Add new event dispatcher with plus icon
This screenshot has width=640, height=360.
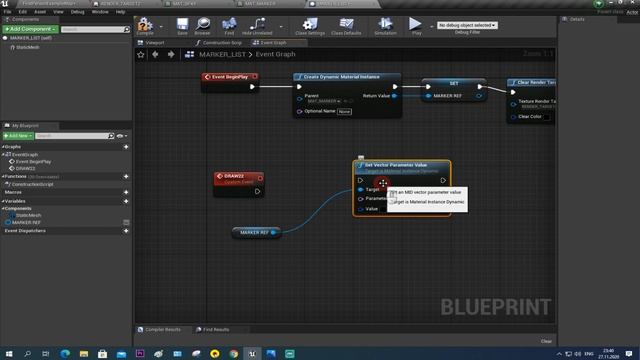click(126, 231)
